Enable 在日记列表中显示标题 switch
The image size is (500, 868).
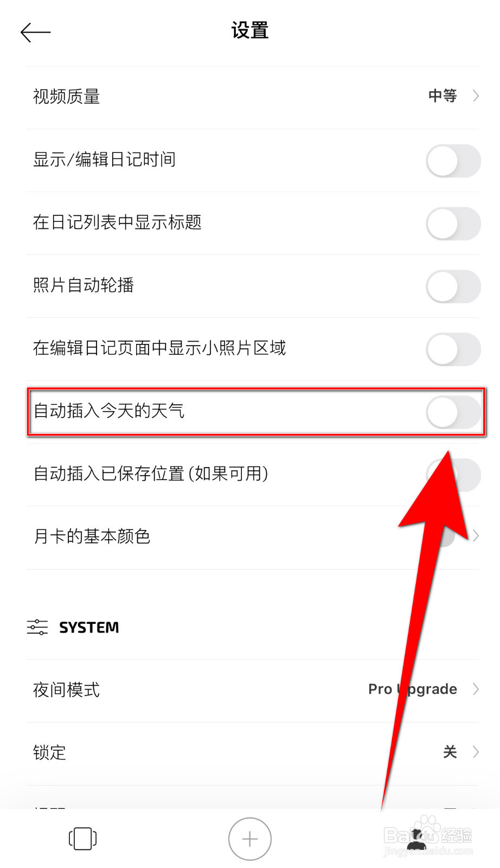coord(453,224)
